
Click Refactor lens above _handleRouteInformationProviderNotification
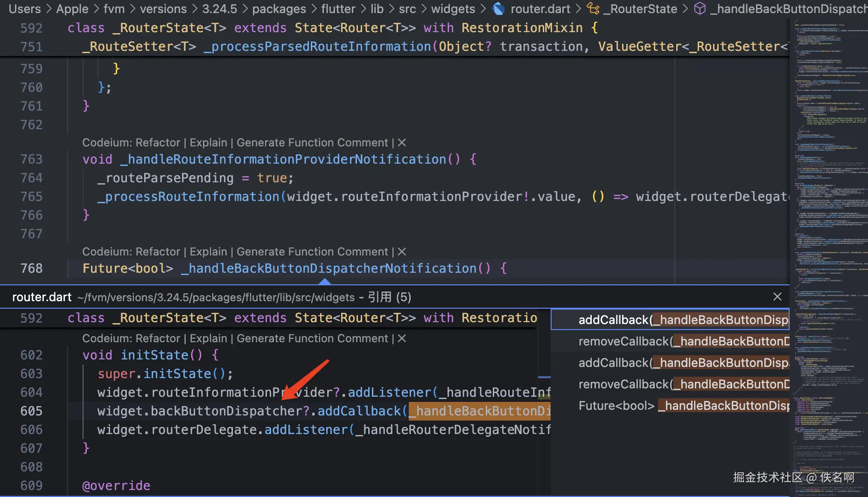[x=157, y=143]
